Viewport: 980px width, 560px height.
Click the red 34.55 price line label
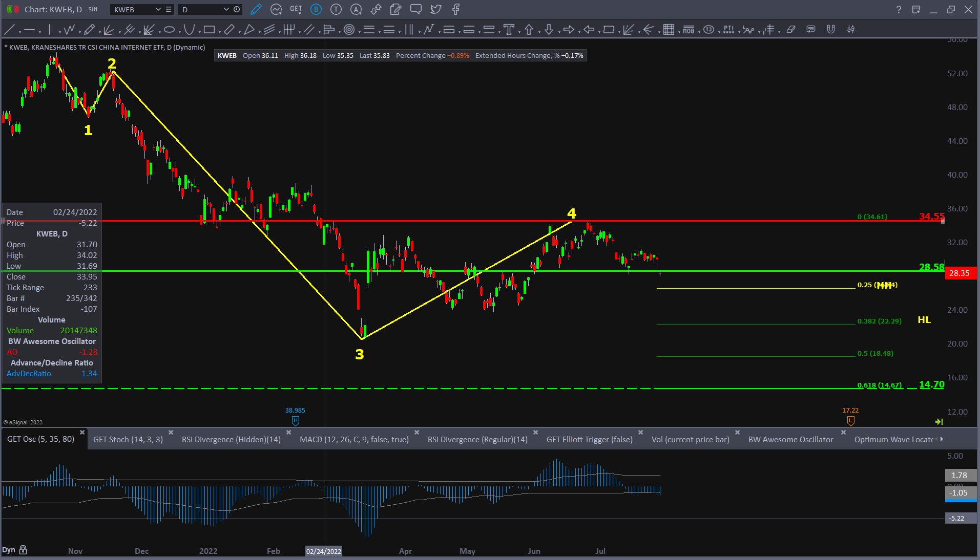click(931, 217)
